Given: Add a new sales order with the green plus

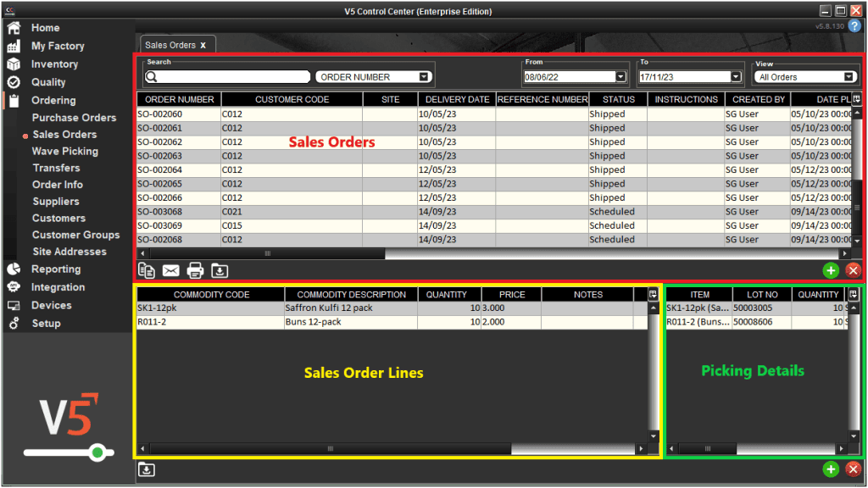Looking at the screenshot, I should click(x=830, y=269).
